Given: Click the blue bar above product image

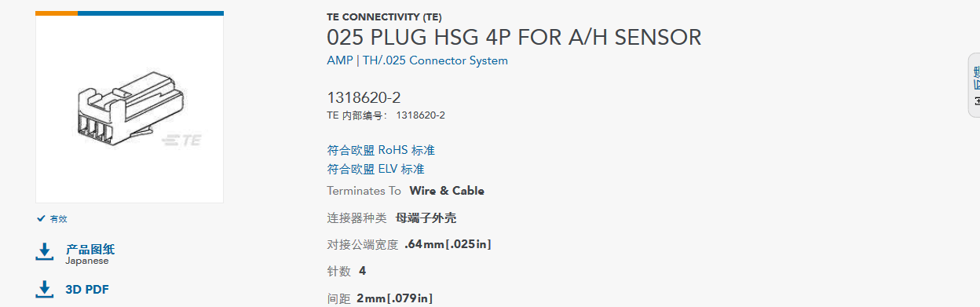Looking at the screenshot, I should [x=151, y=13].
